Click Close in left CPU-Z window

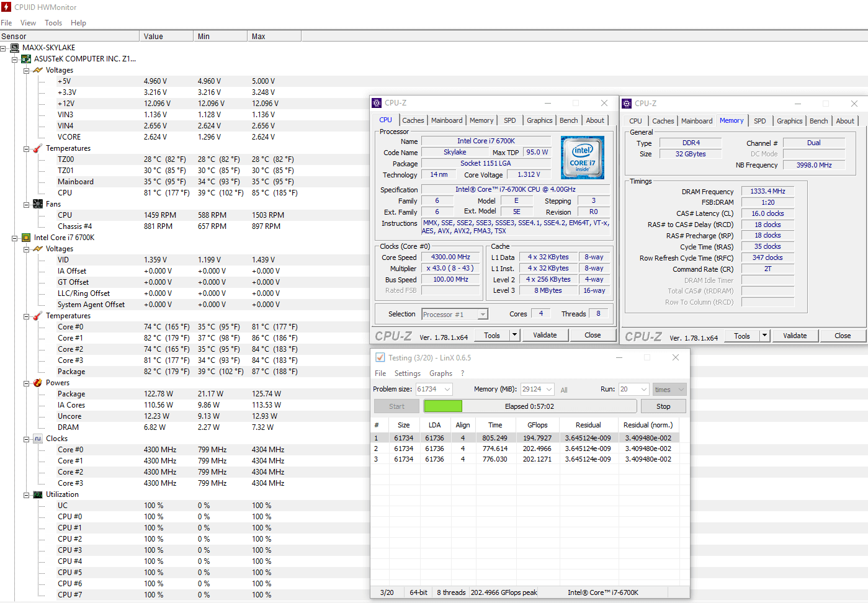pyautogui.click(x=593, y=335)
